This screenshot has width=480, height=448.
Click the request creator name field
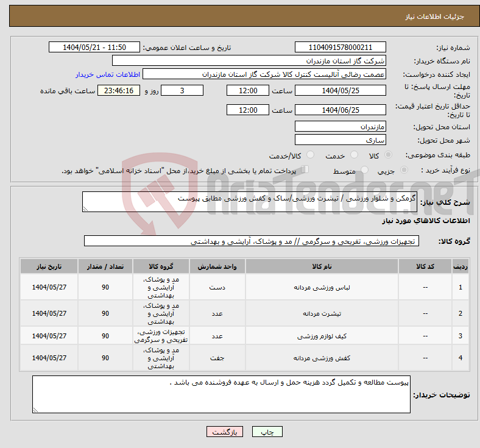coord(264,74)
